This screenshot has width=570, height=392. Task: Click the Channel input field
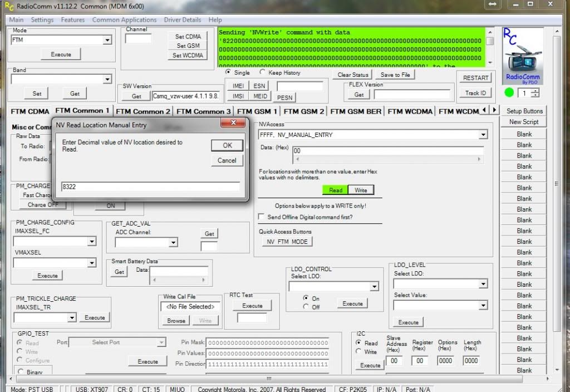[x=138, y=38]
